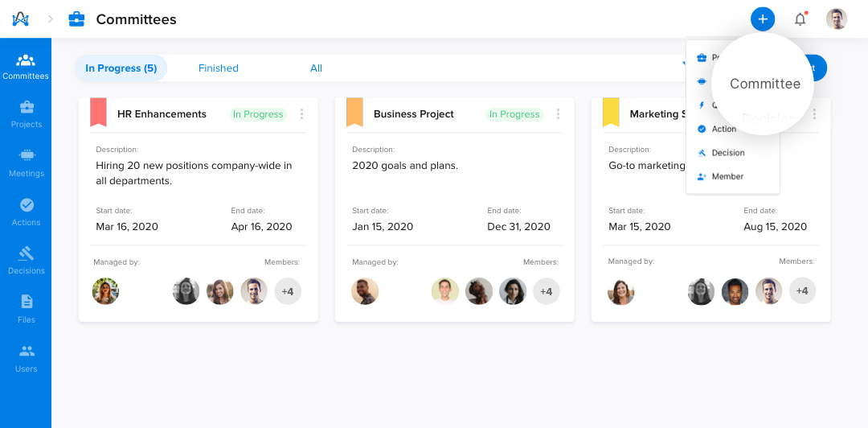Viewport: 868px width, 428px height.
Task: Click first member avatar on Marketing card
Action: tap(701, 291)
